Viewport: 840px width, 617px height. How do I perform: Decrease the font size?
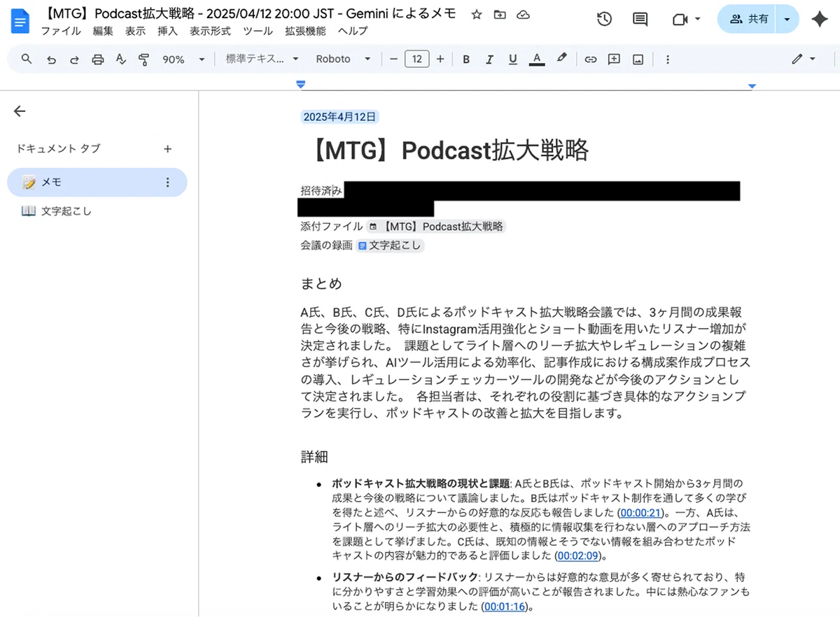393,59
